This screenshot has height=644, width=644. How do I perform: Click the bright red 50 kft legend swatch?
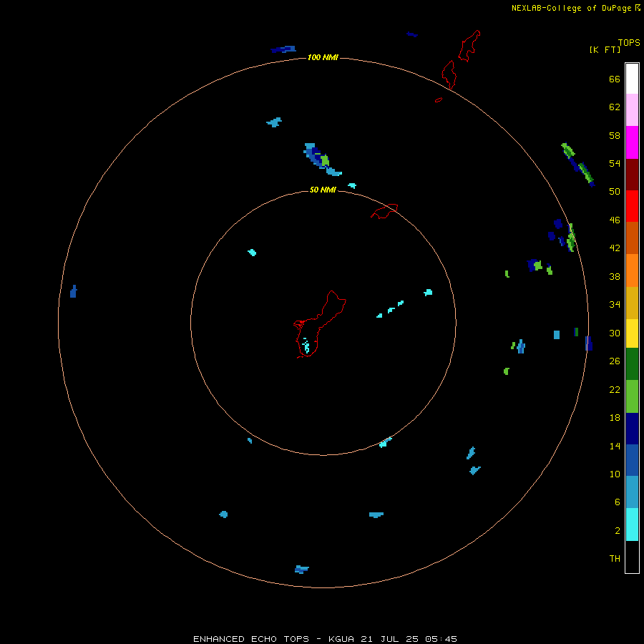(632, 206)
